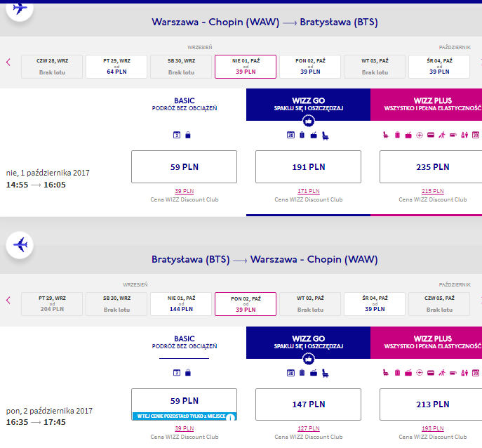This screenshot has height=448, width=482.
Task: Click outbound date cell SB 30, WRZ
Action: pyautogui.click(x=181, y=67)
